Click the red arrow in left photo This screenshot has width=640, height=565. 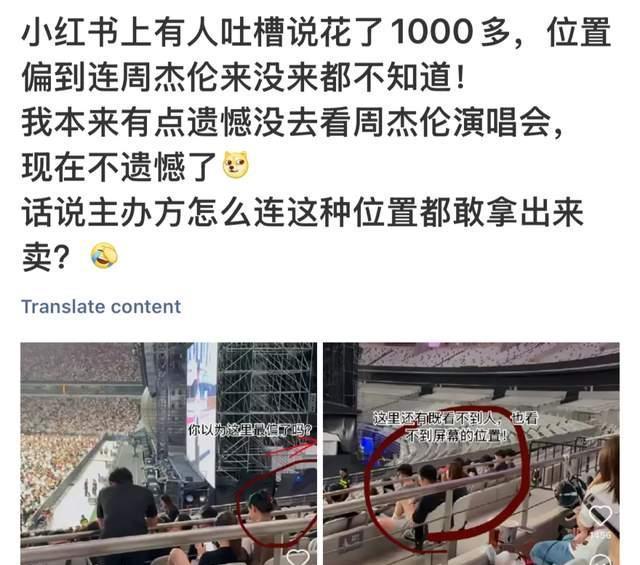click(292, 448)
